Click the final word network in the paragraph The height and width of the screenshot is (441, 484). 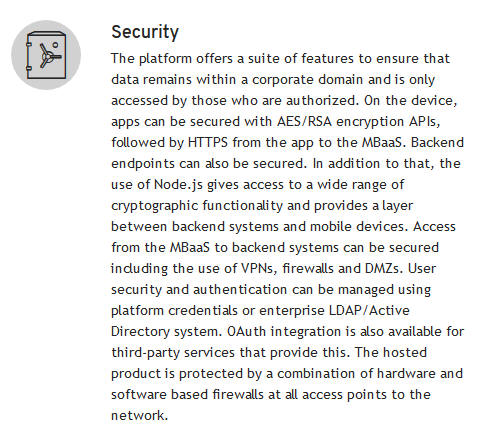click(x=139, y=416)
